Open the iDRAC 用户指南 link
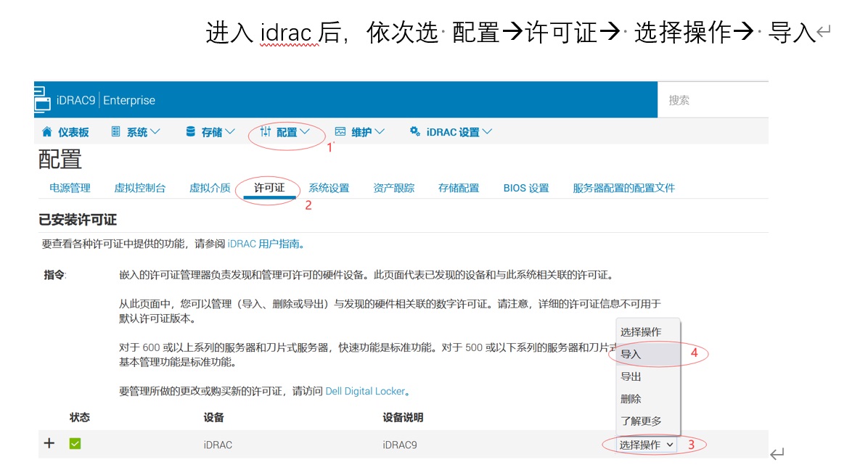This screenshot has width=868, height=470. coord(263,244)
